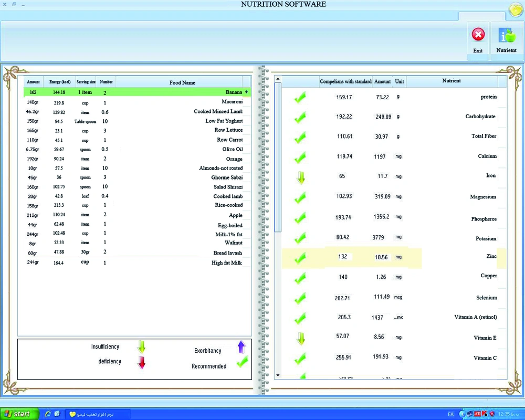Click the yellow heart logo icon
Viewport: 525px width, 420px height.
pos(516,10)
